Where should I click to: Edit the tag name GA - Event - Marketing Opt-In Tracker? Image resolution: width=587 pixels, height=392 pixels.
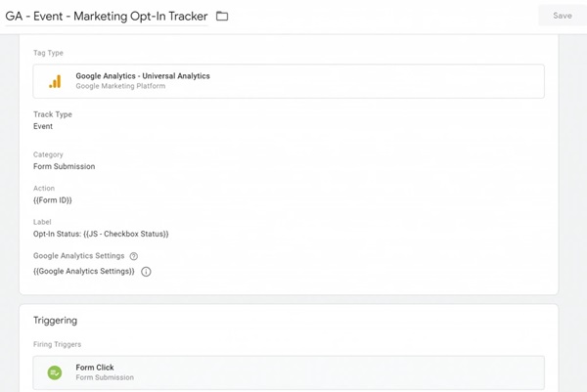[x=106, y=17]
